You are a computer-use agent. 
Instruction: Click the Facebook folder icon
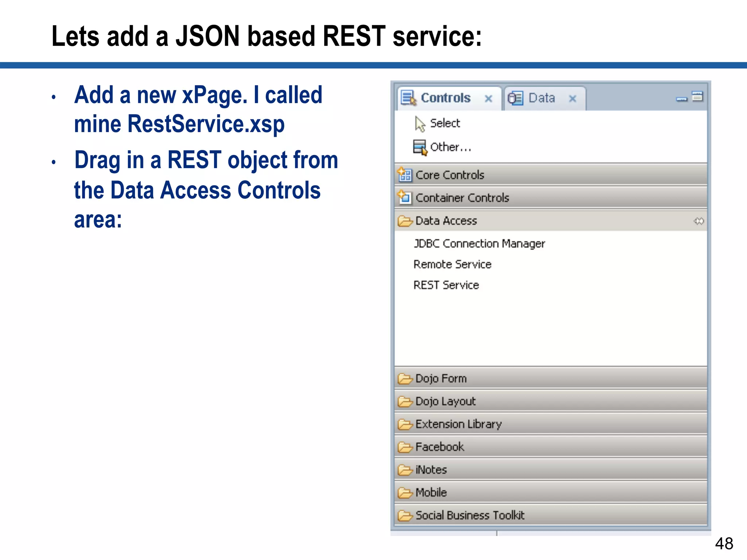(x=405, y=447)
